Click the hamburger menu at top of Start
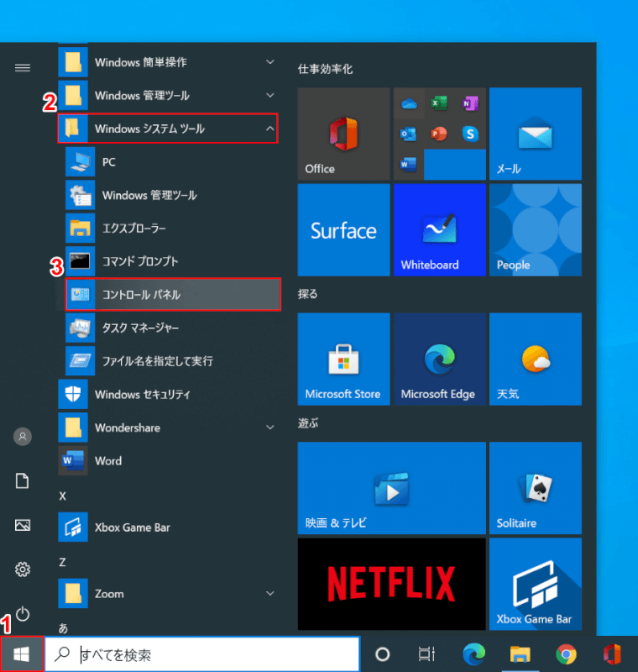 pos(23,68)
